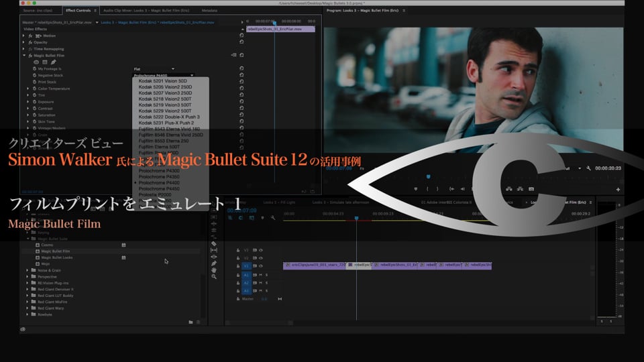Mark Out point in Program monitor

(437, 189)
